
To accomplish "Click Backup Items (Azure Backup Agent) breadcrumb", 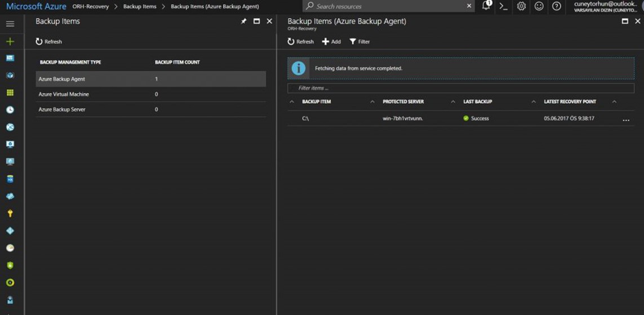I will (x=215, y=7).
